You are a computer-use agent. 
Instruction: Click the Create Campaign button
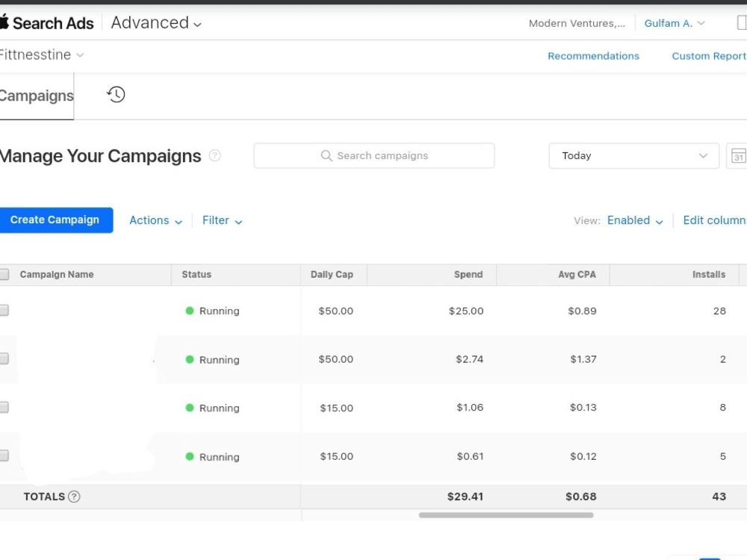click(x=55, y=220)
